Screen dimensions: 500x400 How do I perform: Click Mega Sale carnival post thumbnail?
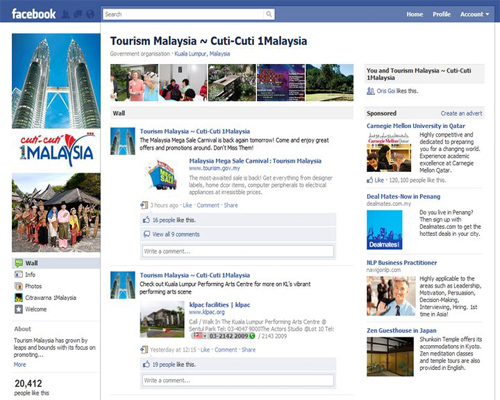pos(162,175)
